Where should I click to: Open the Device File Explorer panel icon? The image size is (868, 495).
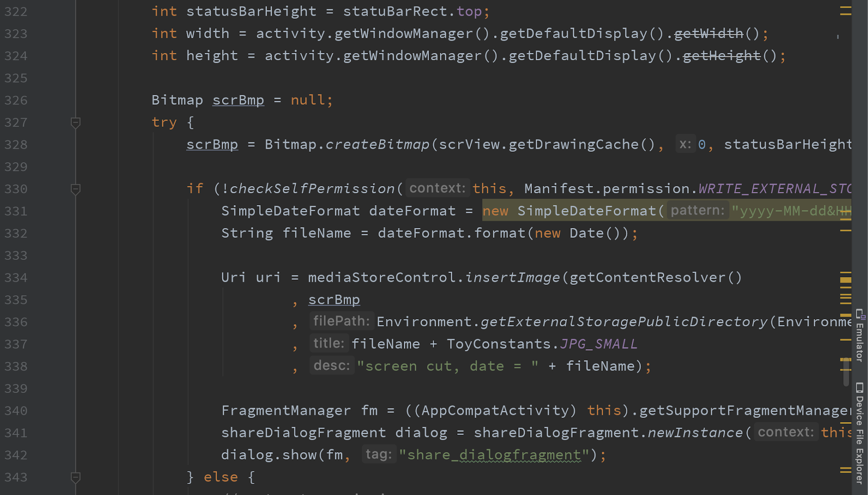pos(861,388)
